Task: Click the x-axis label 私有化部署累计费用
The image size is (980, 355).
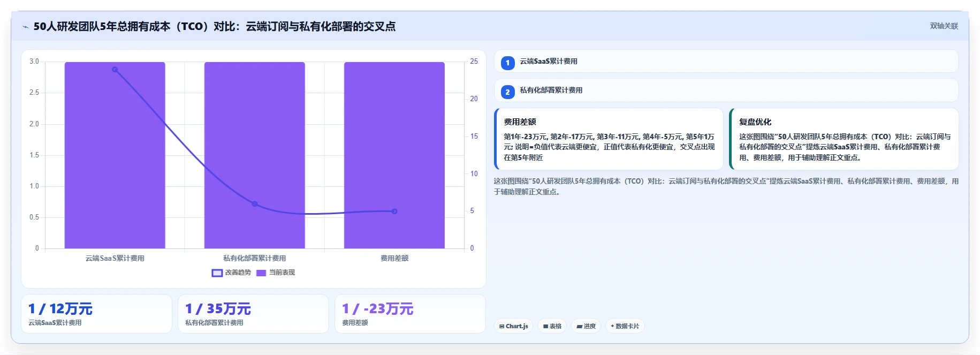Action: click(x=255, y=258)
